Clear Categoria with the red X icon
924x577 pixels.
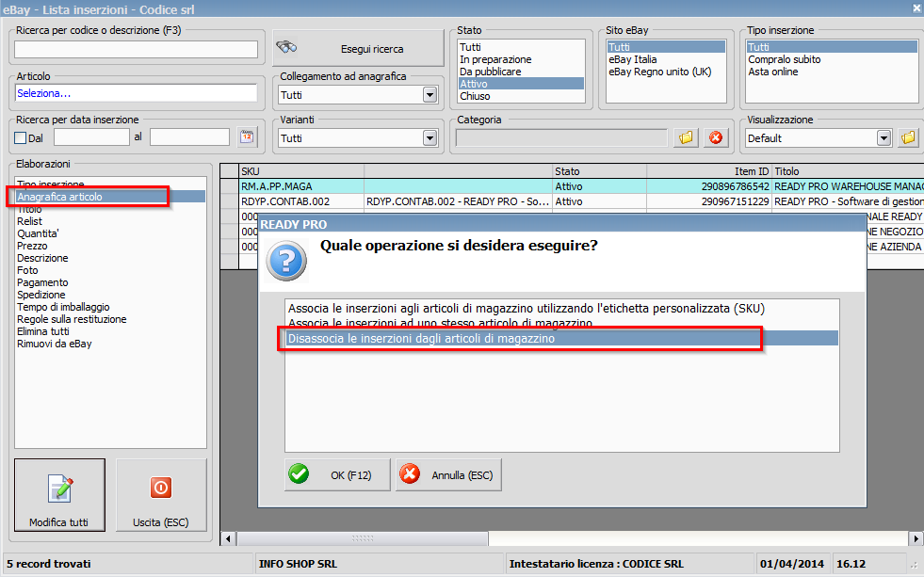(x=716, y=137)
